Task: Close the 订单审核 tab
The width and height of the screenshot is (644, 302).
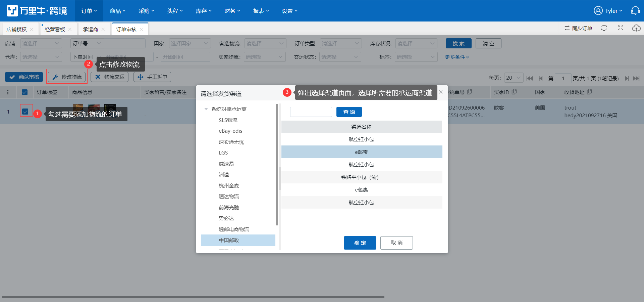Action: (x=141, y=29)
